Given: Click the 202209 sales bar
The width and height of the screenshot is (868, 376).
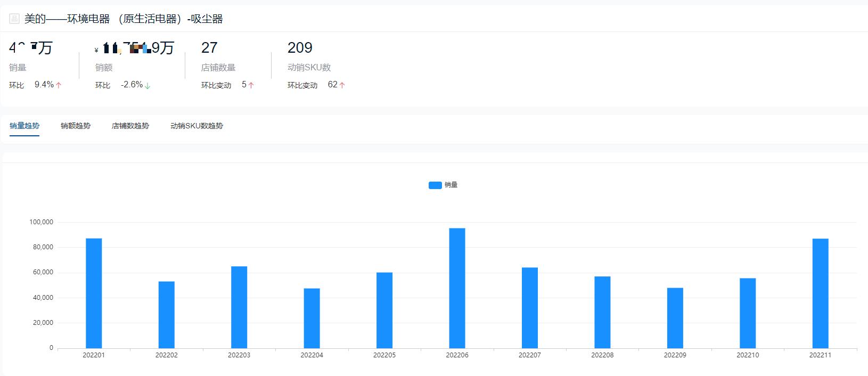Looking at the screenshot, I should (675, 318).
